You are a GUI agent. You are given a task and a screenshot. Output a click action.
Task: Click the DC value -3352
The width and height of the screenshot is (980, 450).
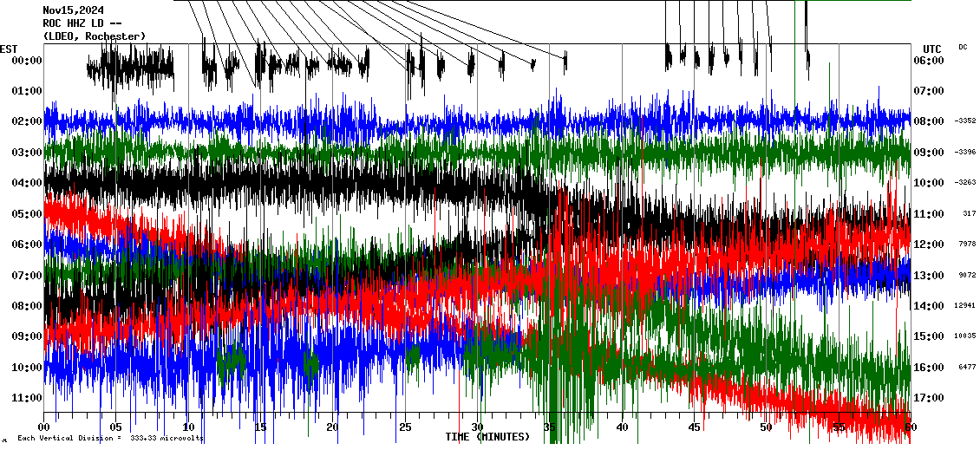click(x=965, y=121)
